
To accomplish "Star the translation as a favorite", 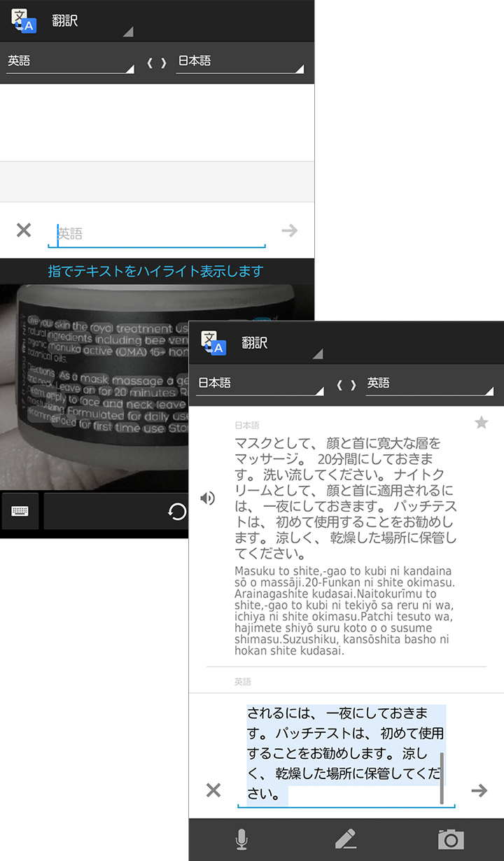I will pyautogui.click(x=481, y=422).
